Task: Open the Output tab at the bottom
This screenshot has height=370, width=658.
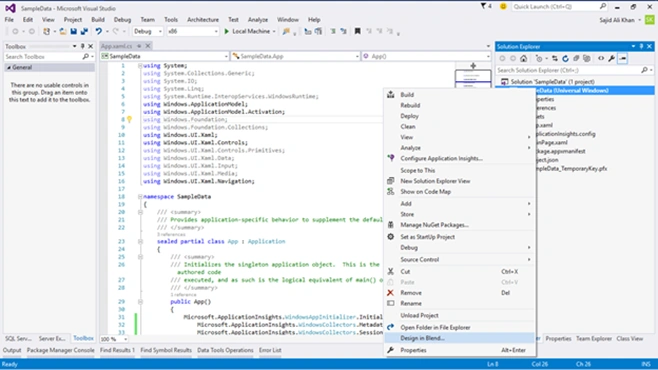Action: [12, 350]
